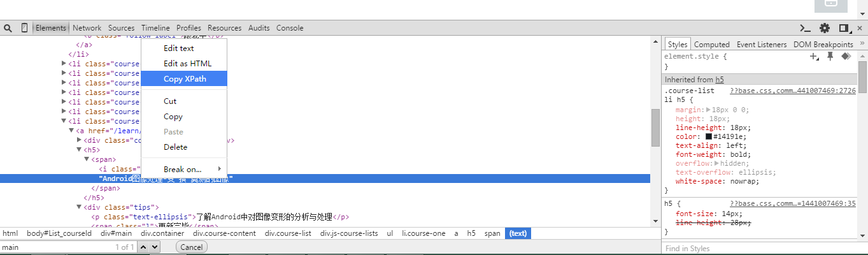Collapse the span element node

tap(87, 159)
